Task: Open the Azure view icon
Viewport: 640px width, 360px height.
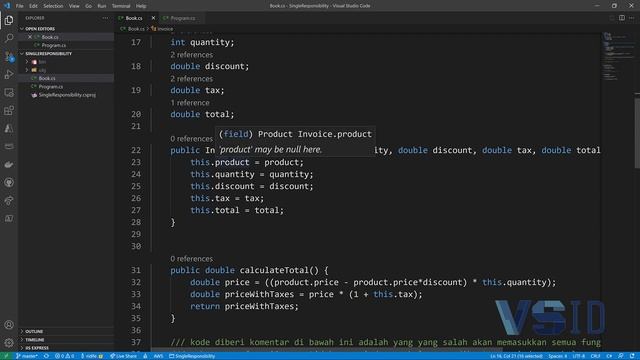Action: [9, 129]
